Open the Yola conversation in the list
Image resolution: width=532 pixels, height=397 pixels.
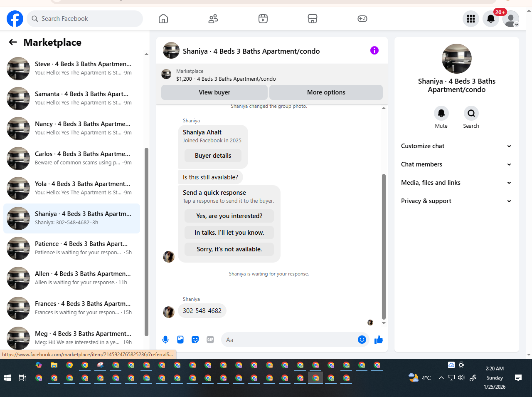(x=71, y=189)
